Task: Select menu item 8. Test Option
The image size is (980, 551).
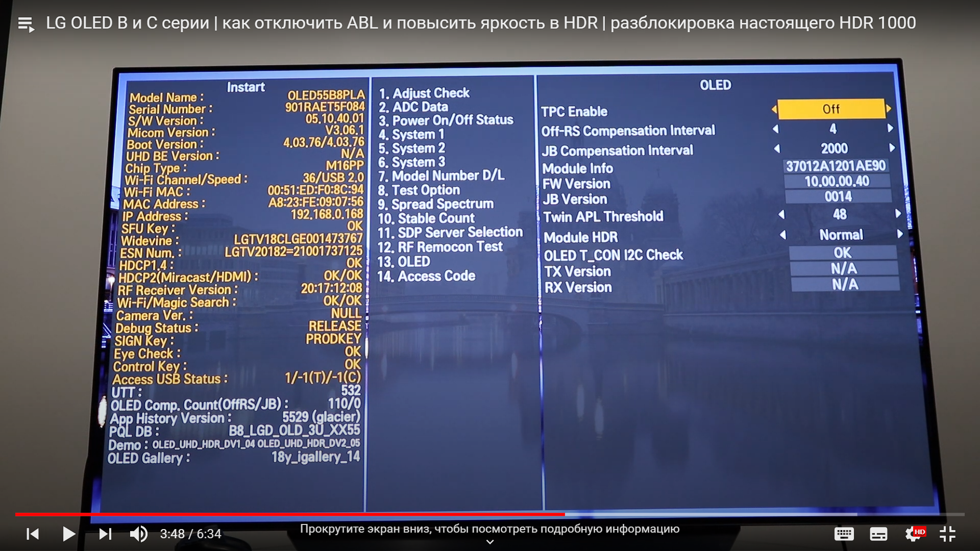Action: pos(425,190)
